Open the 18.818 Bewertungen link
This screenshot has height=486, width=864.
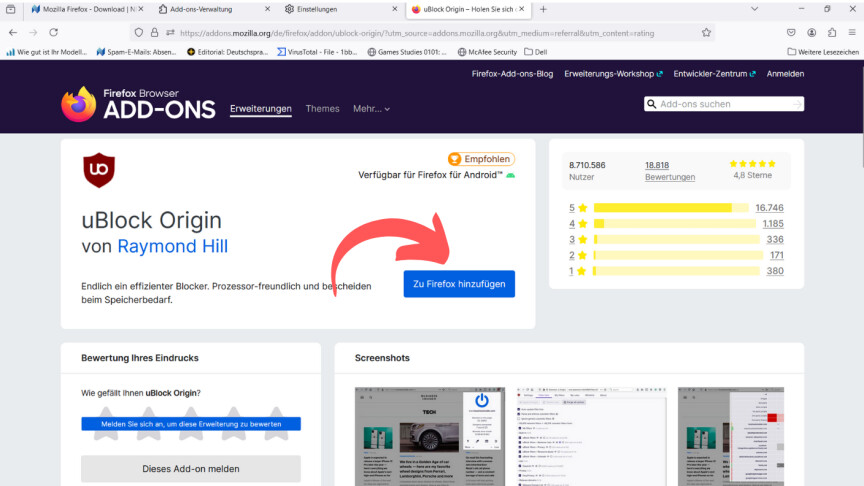click(x=669, y=171)
